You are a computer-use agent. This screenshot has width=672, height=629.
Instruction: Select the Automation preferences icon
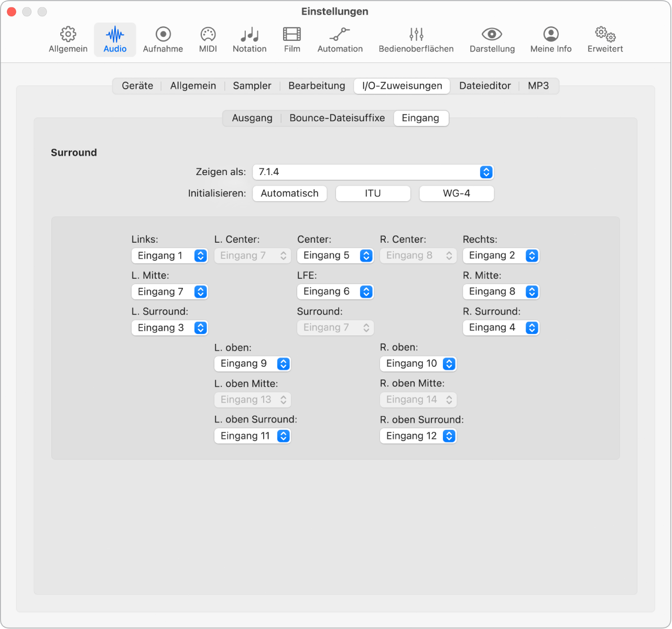pos(340,40)
